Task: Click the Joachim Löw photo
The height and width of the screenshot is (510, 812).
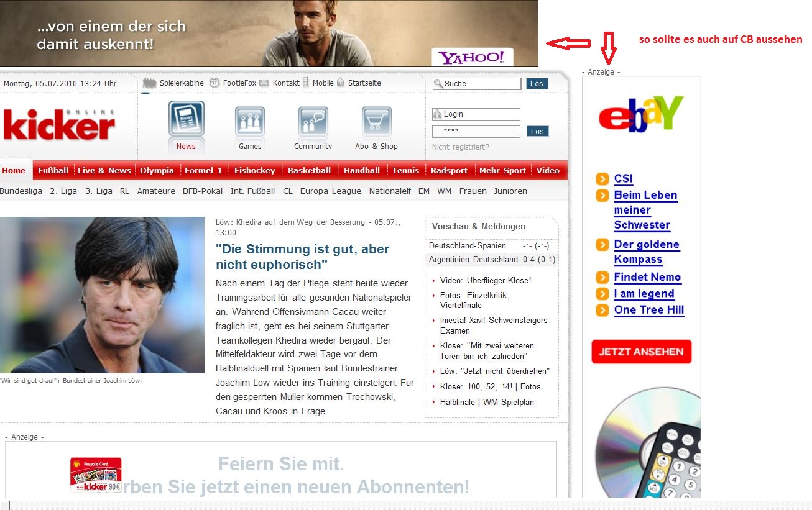Action: pyautogui.click(x=102, y=295)
